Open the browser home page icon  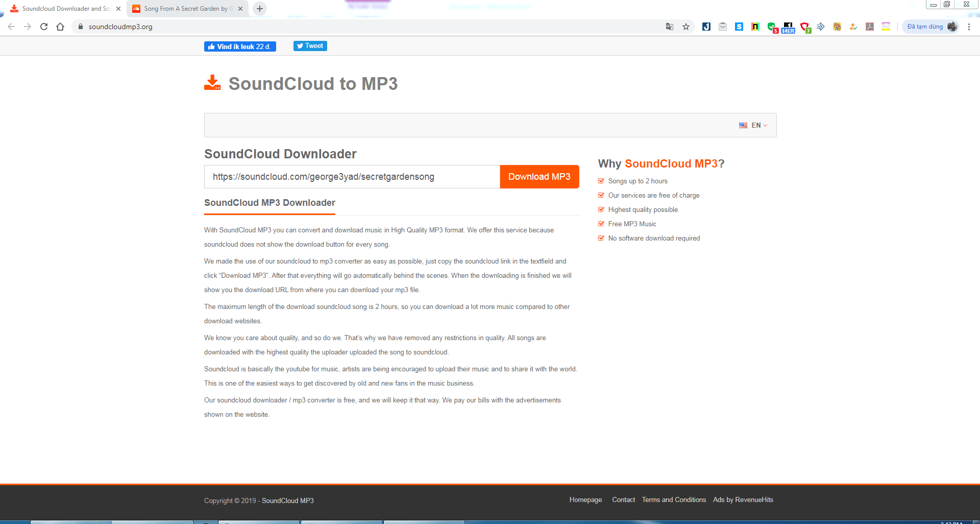click(x=60, y=27)
